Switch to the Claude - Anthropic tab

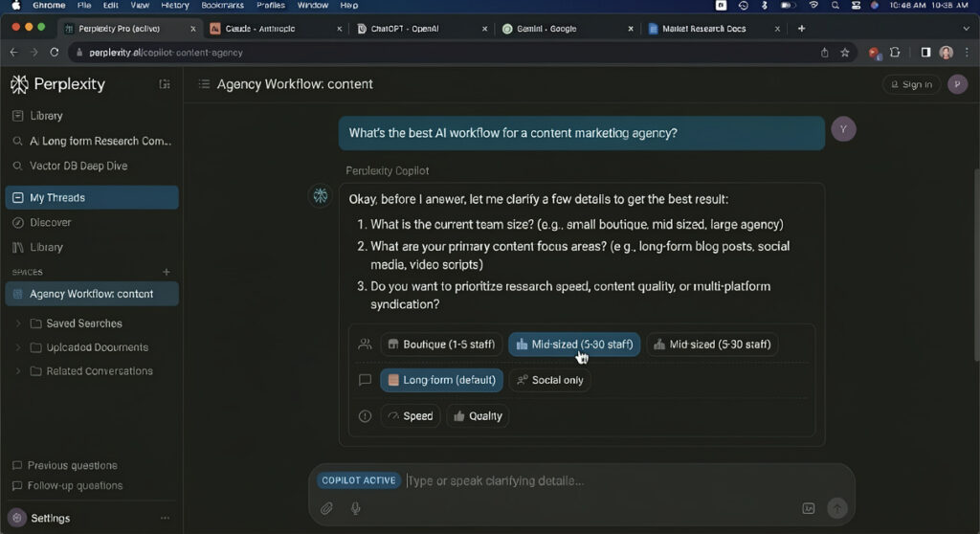(275, 29)
